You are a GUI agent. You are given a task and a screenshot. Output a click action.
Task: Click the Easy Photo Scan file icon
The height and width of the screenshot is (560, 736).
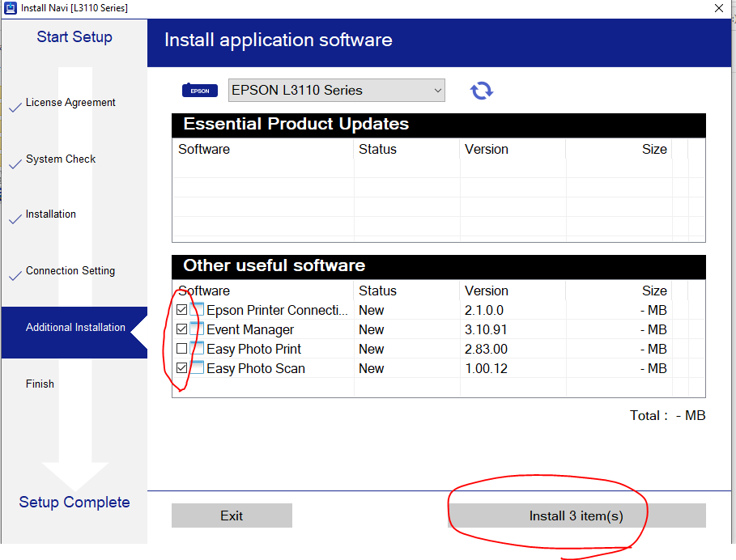197,367
